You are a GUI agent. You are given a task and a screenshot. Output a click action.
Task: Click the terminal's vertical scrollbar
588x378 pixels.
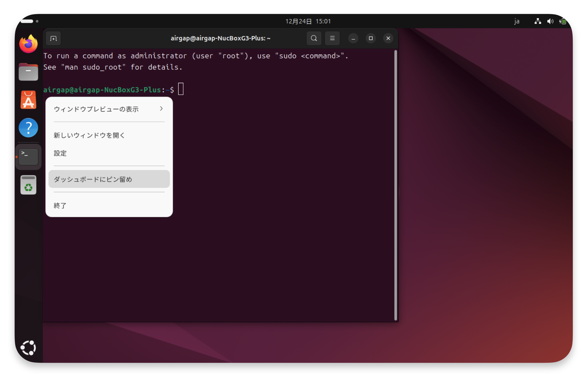click(395, 185)
